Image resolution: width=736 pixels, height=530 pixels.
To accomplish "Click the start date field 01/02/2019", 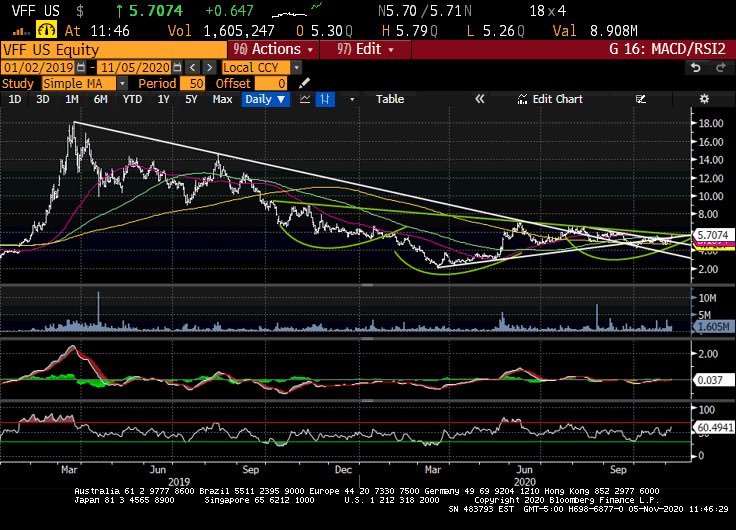I will click(38, 68).
